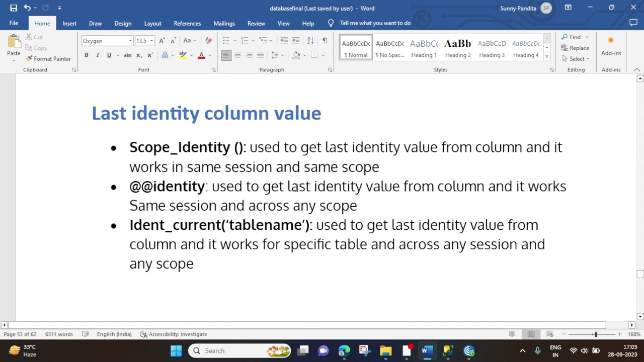
Task: Undo the last action
Action: (27, 8)
